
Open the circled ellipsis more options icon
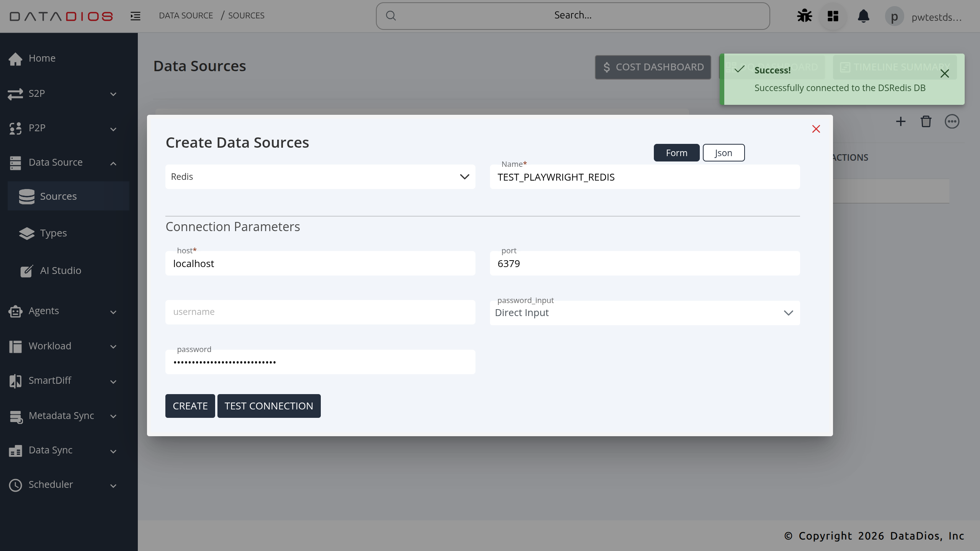[x=952, y=122]
